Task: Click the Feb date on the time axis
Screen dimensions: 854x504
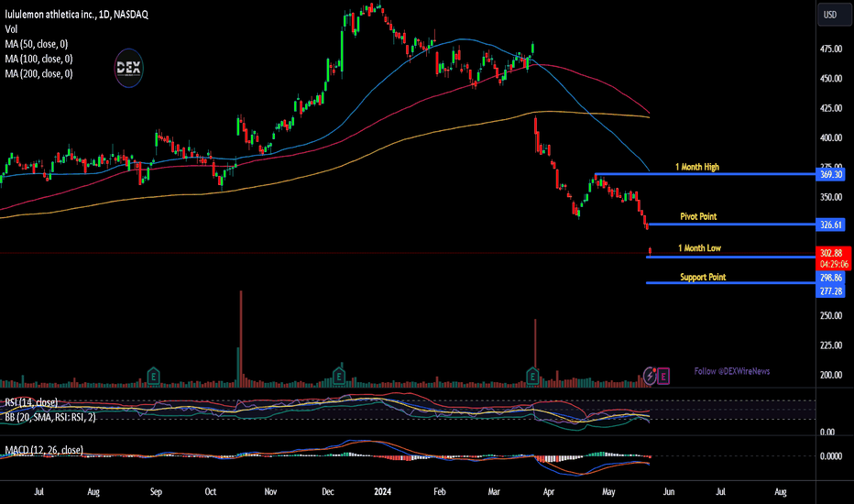Action: [x=440, y=492]
